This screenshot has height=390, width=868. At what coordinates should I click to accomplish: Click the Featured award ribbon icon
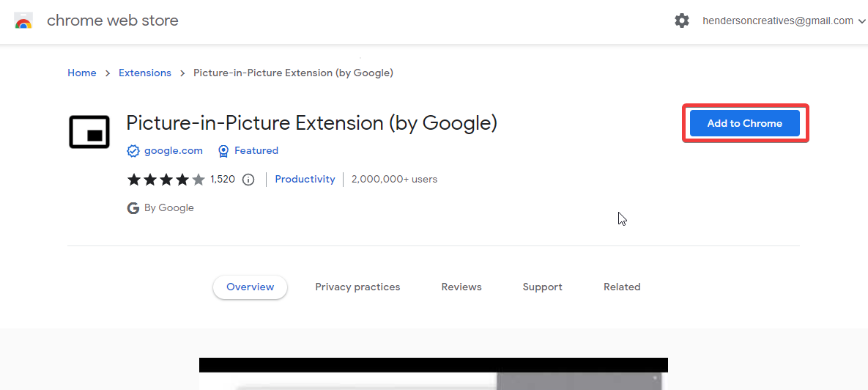223,151
